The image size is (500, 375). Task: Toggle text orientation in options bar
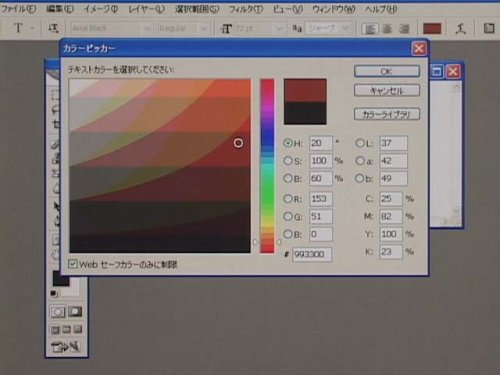coord(53,28)
